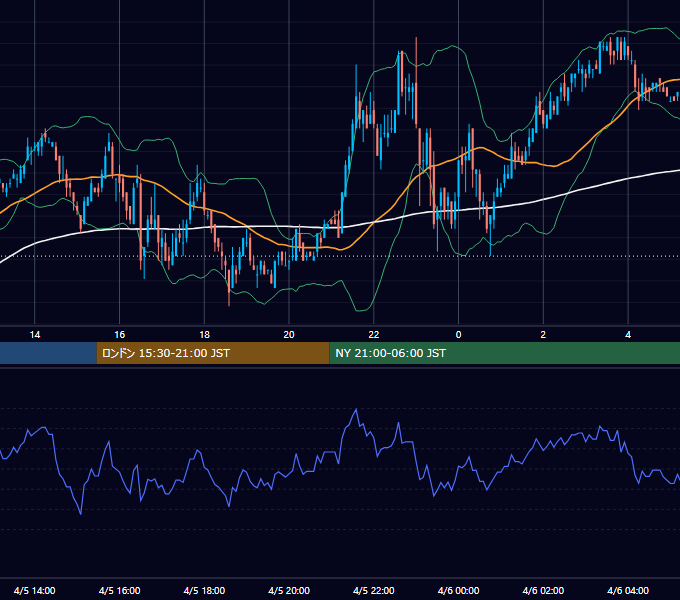The height and width of the screenshot is (600, 680).
Task: Click the oscillator lowest trough after 4/5 14:00
Action: pyautogui.click(x=81, y=514)
